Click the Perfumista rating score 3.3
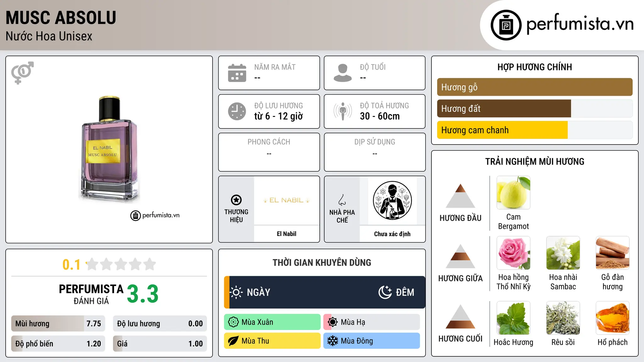 pyautogui.click(x=143, y=294)
